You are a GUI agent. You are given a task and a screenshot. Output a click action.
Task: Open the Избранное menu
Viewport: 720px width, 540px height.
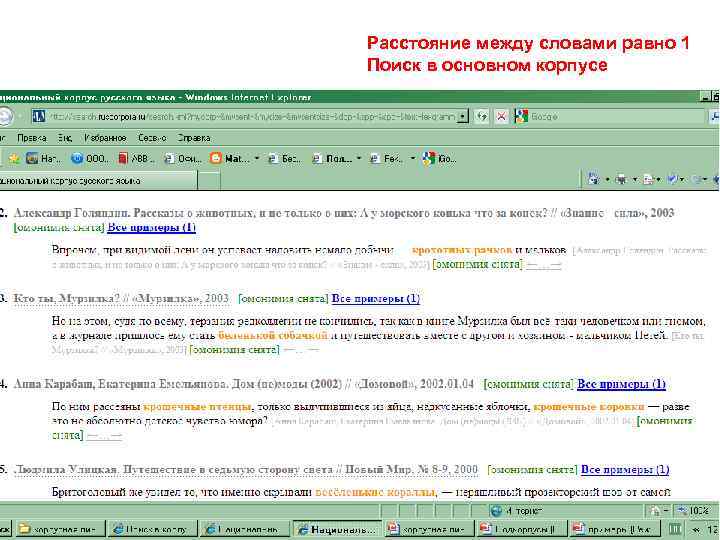[105, 138]
